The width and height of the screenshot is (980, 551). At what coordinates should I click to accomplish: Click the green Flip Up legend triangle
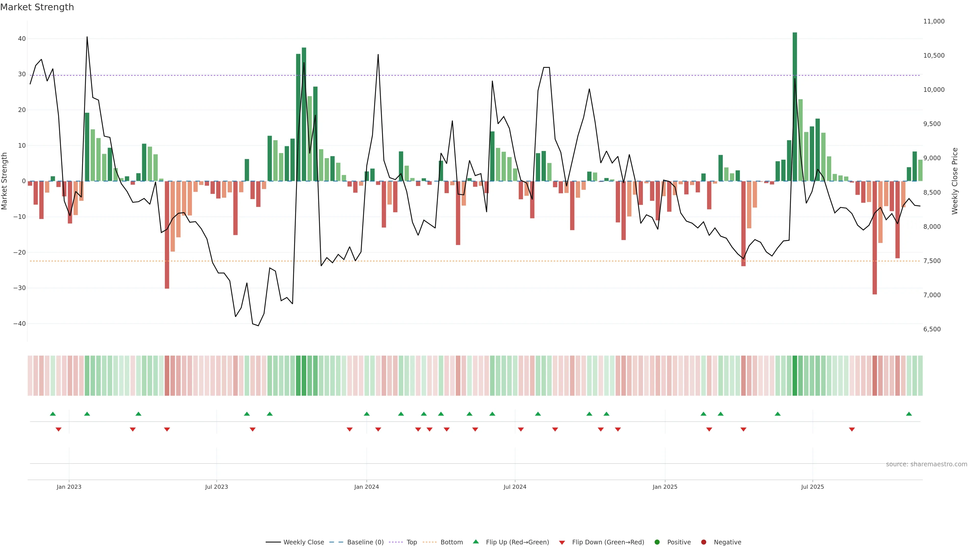pyautogui.click(x=475, y=542)
